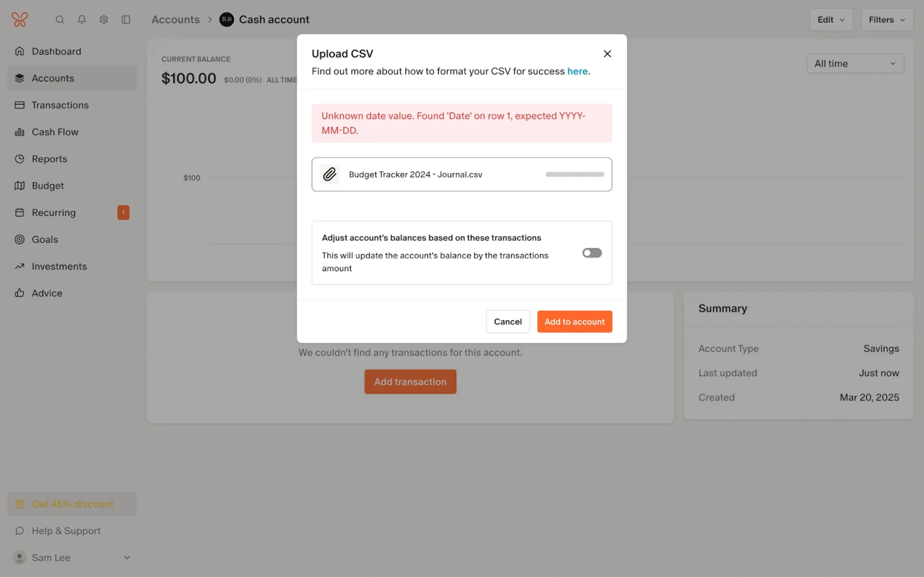The width and height of the screenshot is (924, 577).
Task: Collapse the sidebar using the panel icon
Action: click(x=126, y=19)
